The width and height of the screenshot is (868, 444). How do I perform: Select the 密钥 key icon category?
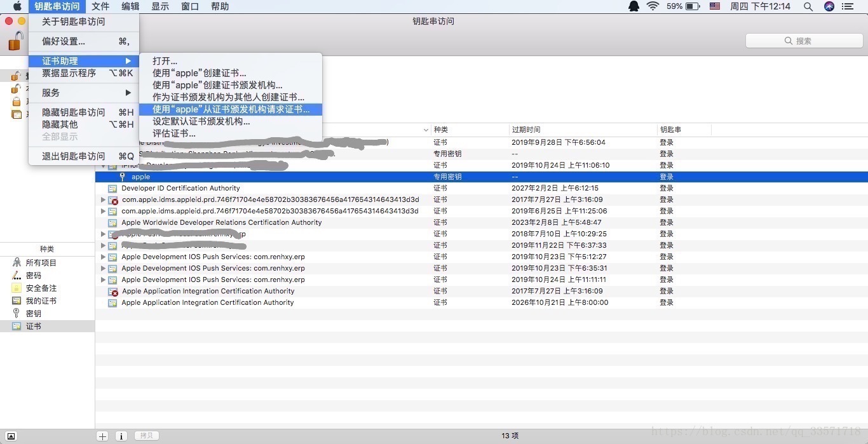17,314
